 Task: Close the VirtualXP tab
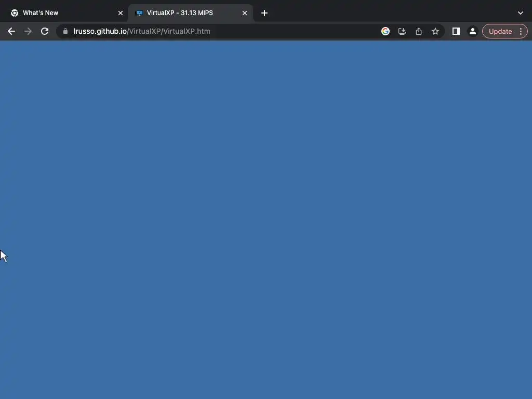pyautogui.click(x=245, y=13)
